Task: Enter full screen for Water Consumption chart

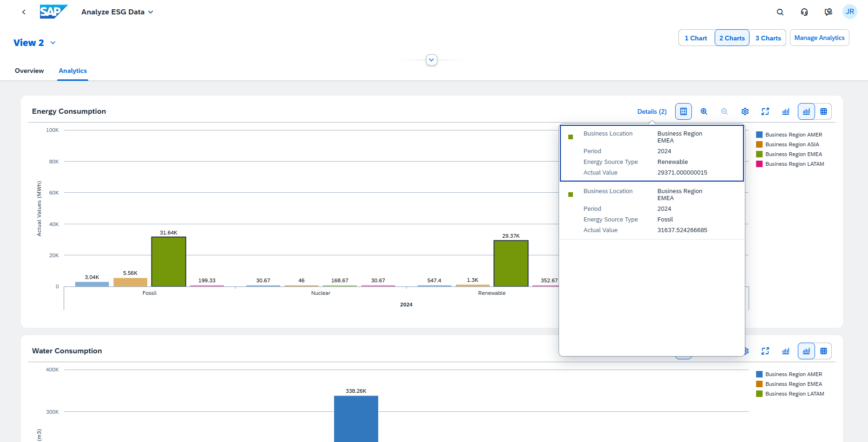Action: (765, 351)
